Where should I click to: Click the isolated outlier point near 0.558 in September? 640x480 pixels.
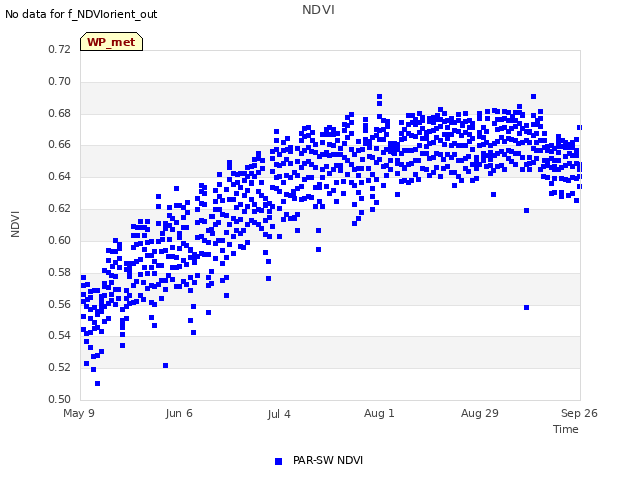pos(527,307)
